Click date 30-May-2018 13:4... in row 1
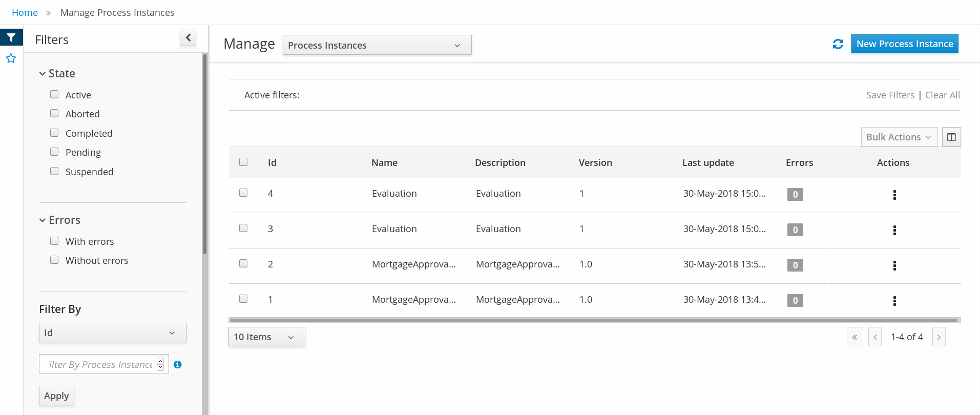980x415 pixels. (x=724, y=300)
